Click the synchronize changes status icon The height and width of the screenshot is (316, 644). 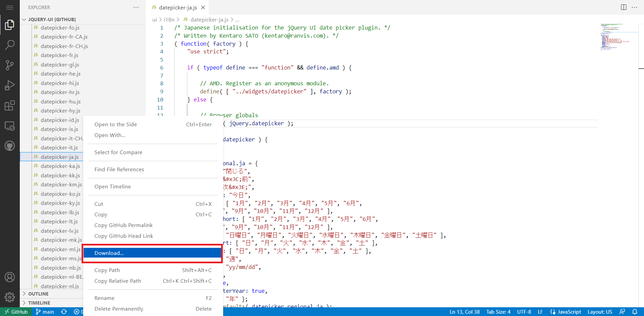pos(64,312)
